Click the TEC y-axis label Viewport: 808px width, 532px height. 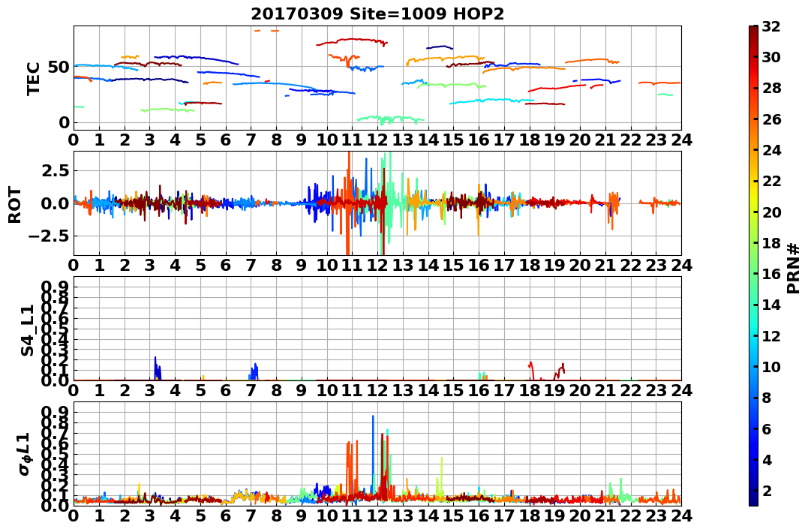(34, 78)
